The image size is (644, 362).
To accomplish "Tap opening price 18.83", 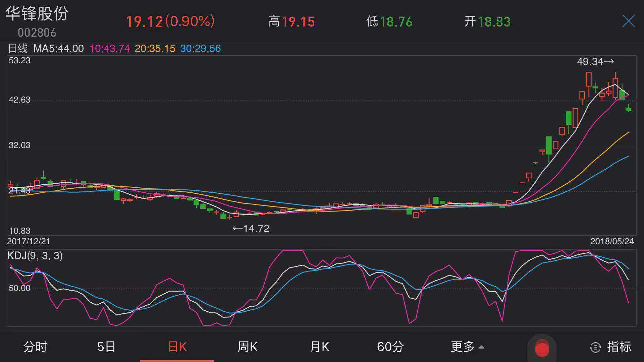I will [x=494, y=22].
